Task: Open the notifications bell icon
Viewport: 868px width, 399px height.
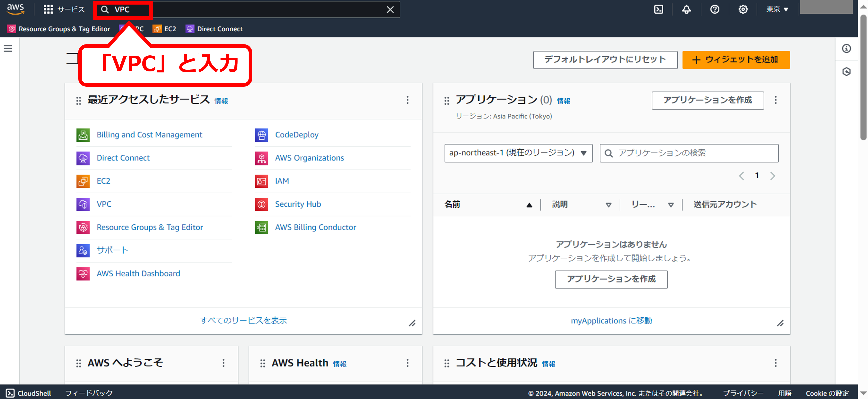Action: (x=686, y=9)
